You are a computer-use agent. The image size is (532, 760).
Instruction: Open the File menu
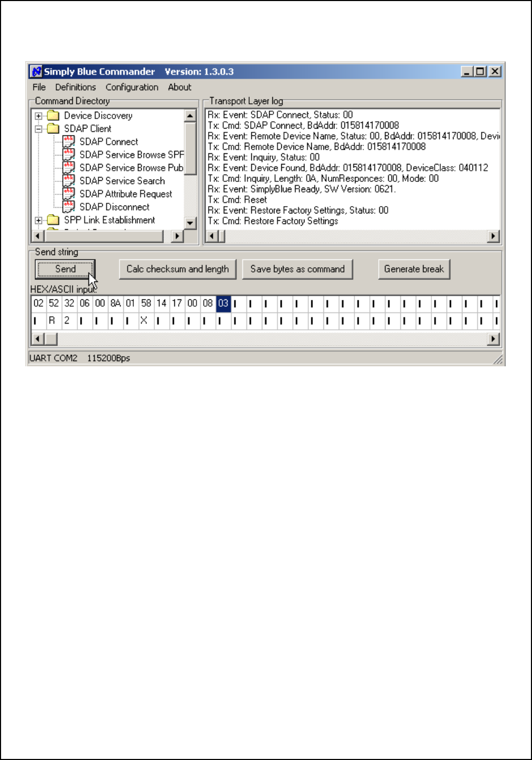tap(39, 87)
